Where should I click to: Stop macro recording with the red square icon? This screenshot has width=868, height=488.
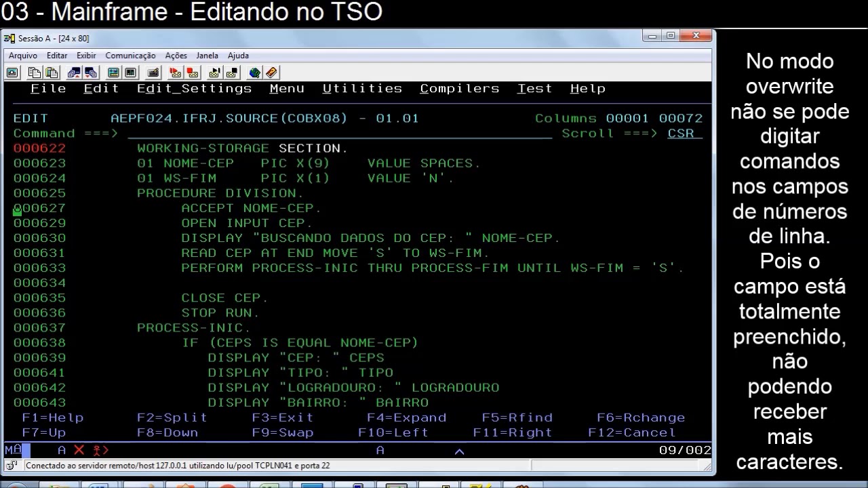(x=193, y=73)
